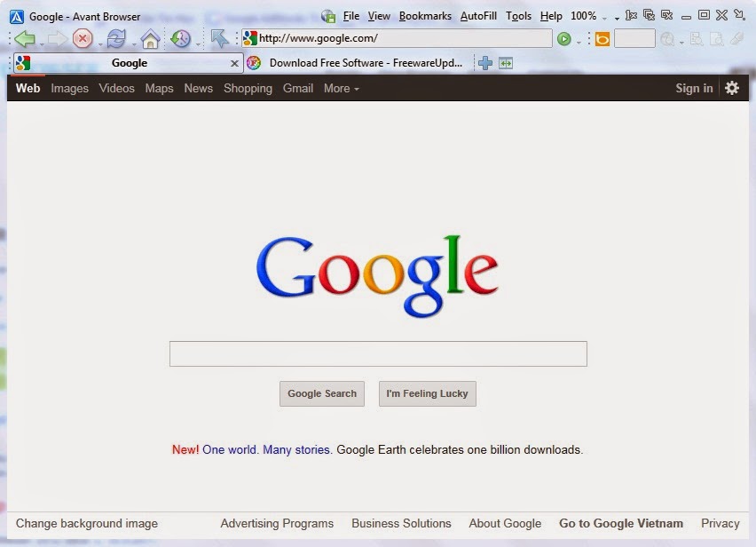Expand the Refresh button dropdown arrow
Image resolution: width=756 pixels, height=547 pixels.
tap(134, 44)
